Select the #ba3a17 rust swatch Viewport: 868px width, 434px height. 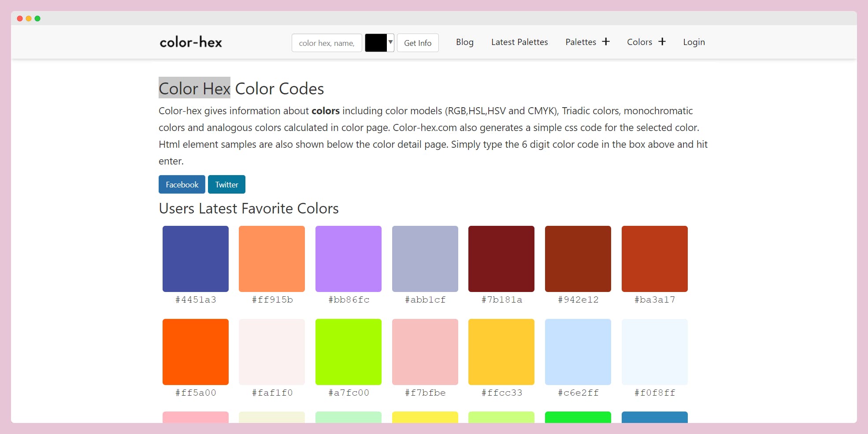click(x=655, y=259)
